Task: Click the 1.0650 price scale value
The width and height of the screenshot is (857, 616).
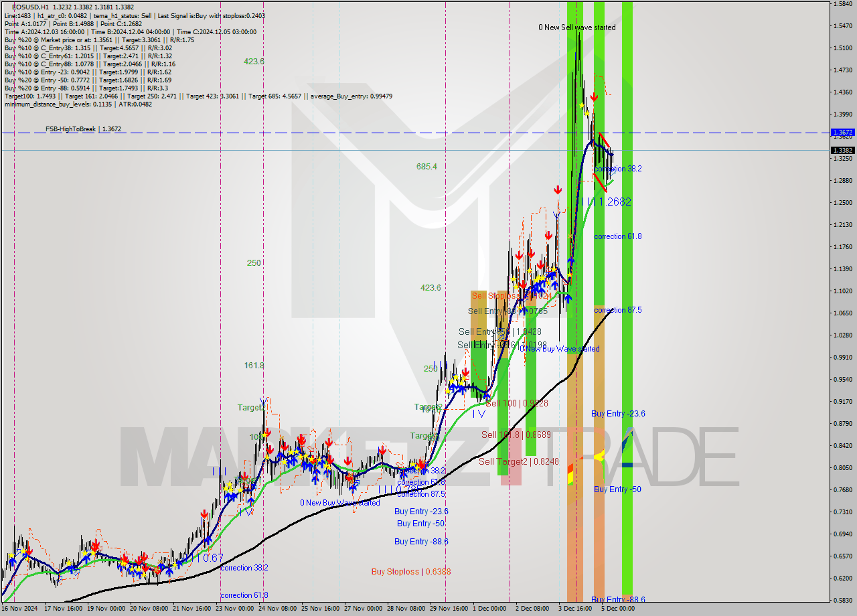Action: click(844, 313)
